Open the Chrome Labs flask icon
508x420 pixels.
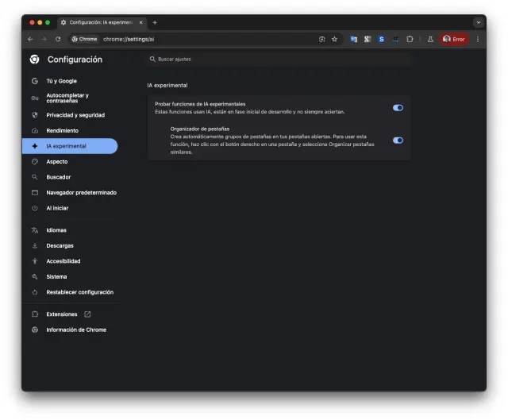coord(430,39)
